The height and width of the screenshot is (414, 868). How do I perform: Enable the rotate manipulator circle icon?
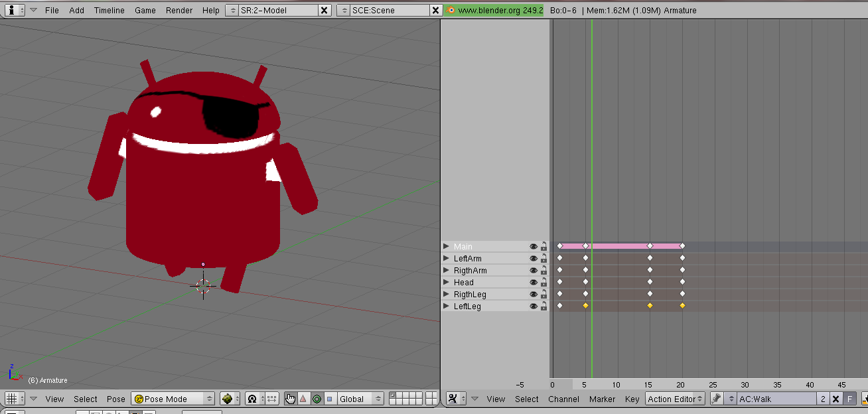point(317,399)
